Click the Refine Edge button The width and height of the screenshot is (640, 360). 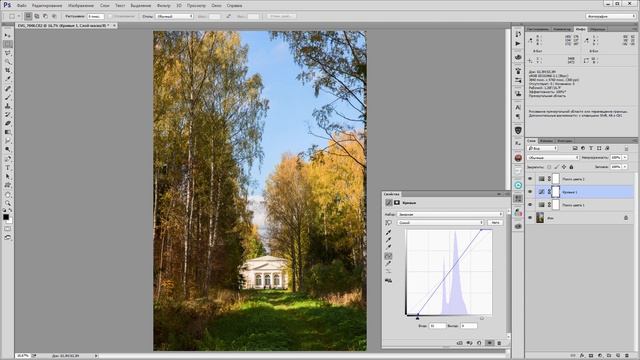click(281, 16)
